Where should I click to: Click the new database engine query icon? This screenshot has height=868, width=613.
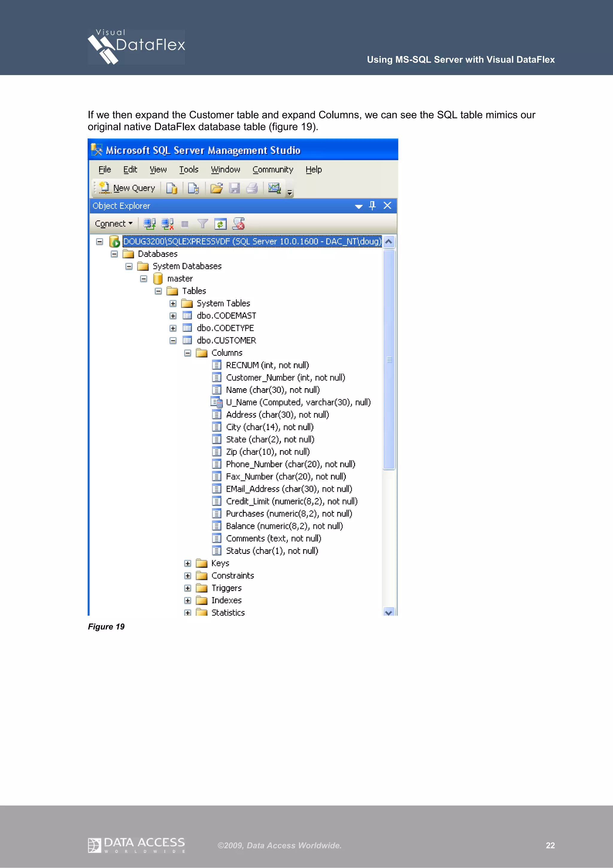point(172,188)
